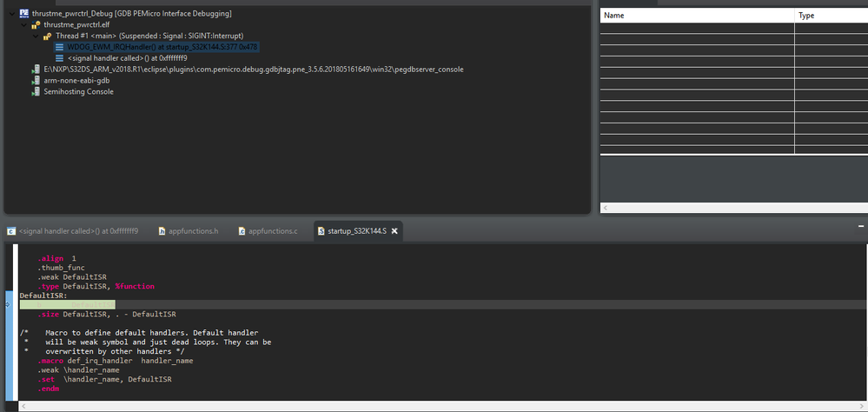Click the pegdbserver_console process icon
The image size is (868, 412).
point(36,70)
